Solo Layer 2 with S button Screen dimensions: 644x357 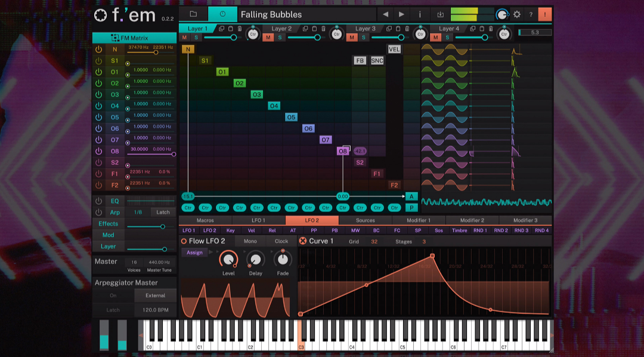click(x=280, y=38)
